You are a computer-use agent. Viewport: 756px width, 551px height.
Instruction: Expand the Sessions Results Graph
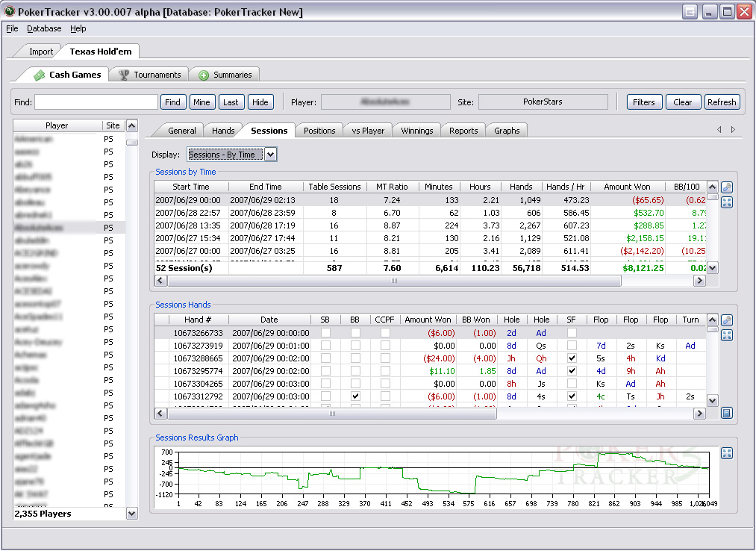click(727, 453)
